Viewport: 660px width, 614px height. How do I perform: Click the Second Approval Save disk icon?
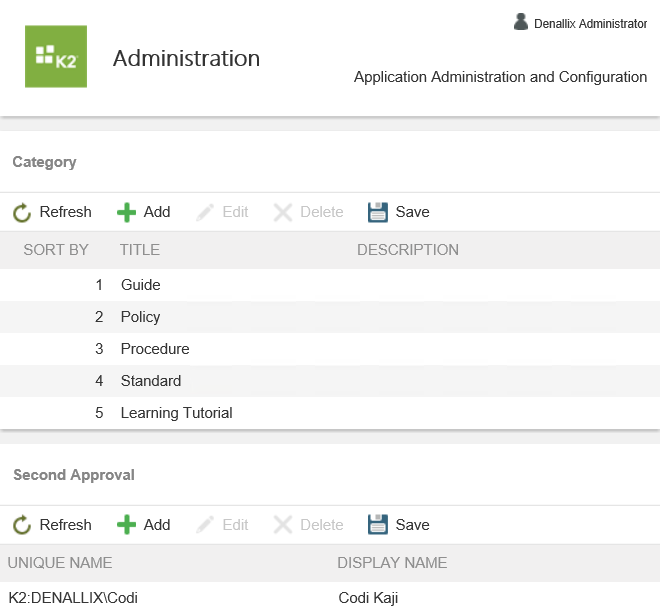point(378,525)
